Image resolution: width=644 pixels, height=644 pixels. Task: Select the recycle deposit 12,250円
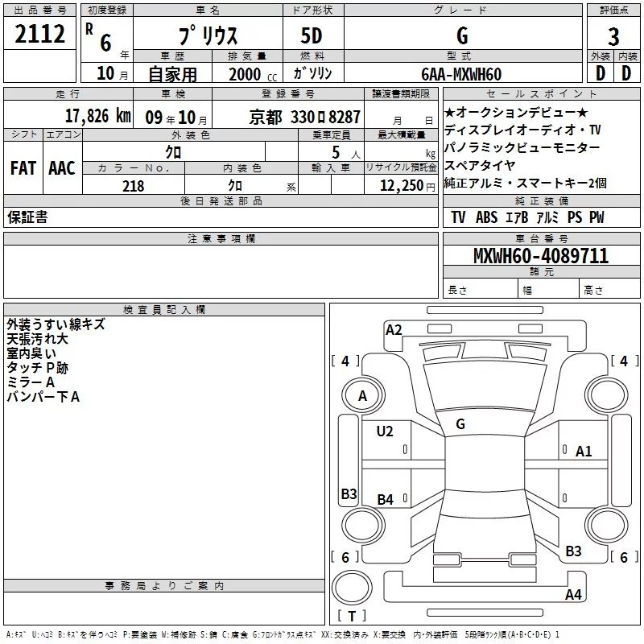407,186
